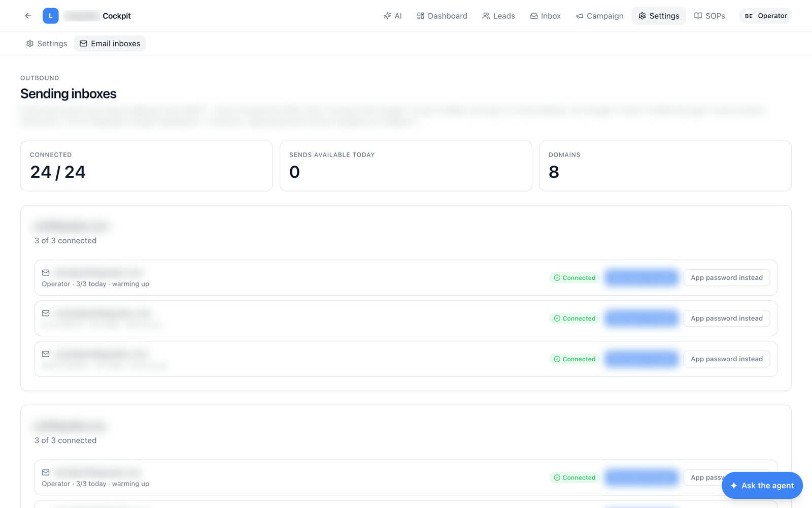
Task: Open the Dashboard tab
Action: point(442,16)
